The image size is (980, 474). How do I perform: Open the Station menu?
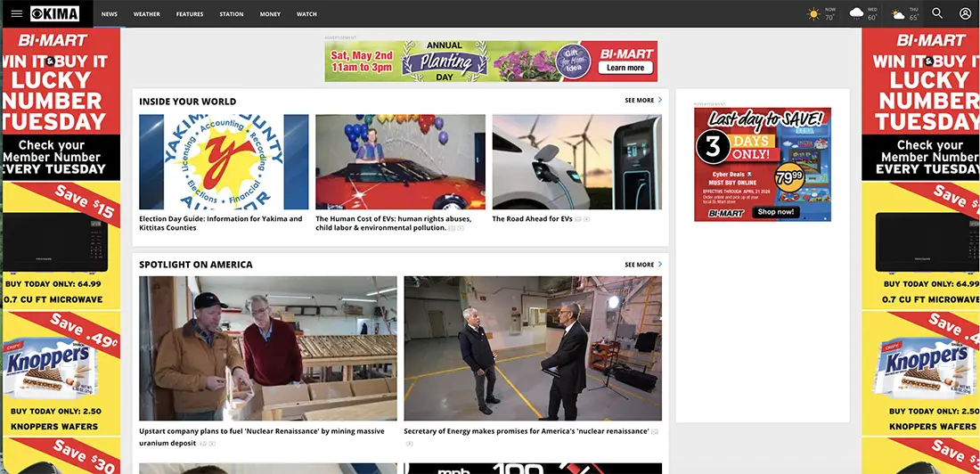[x=232, y=13]
